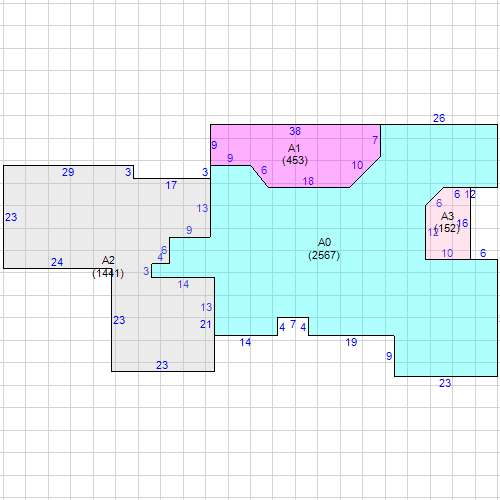Click the (2567) area value
This screenshot has height=500, width=500.
(x=324, y=255)
